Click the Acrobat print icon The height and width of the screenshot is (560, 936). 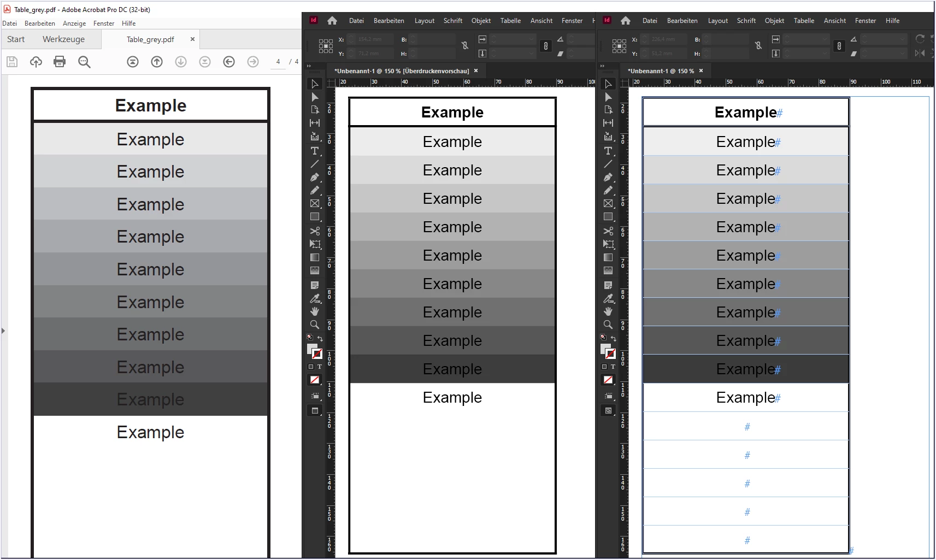coord(60,62)
